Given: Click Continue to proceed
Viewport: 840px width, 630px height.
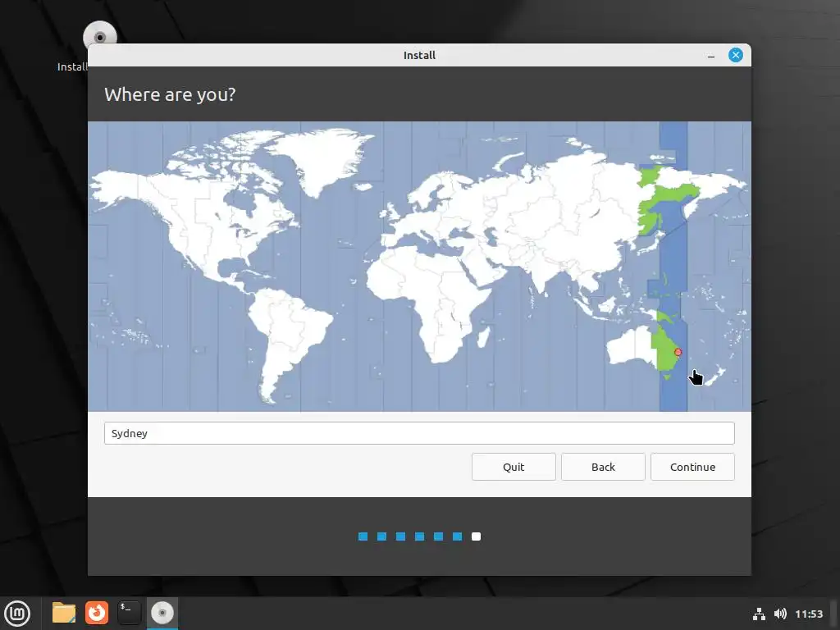Looking at the screenshot, I should (692, 467).
